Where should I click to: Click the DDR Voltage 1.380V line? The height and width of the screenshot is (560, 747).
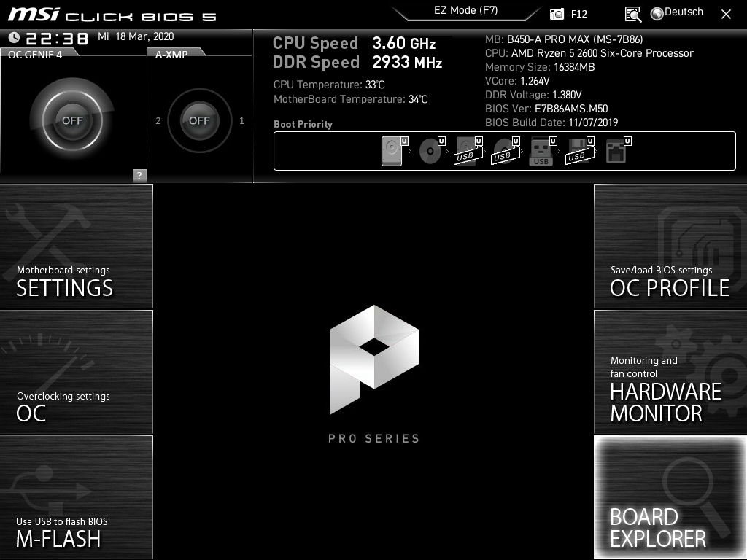[x=533, y=95]
